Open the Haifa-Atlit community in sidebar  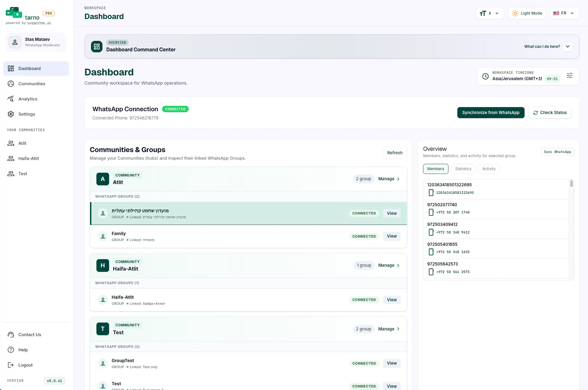click(x=36, y=158)
